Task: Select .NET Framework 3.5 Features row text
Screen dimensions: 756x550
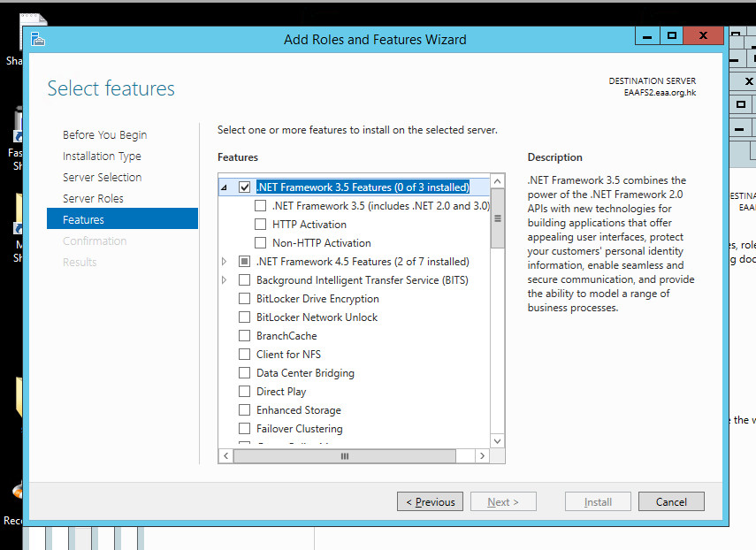Action: click(363, 187)
